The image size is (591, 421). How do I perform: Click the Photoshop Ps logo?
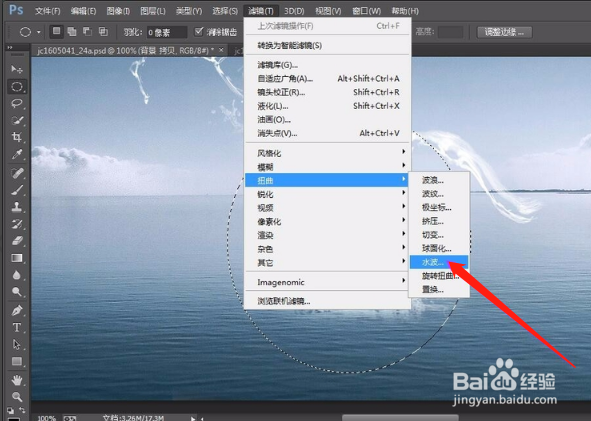16,10
